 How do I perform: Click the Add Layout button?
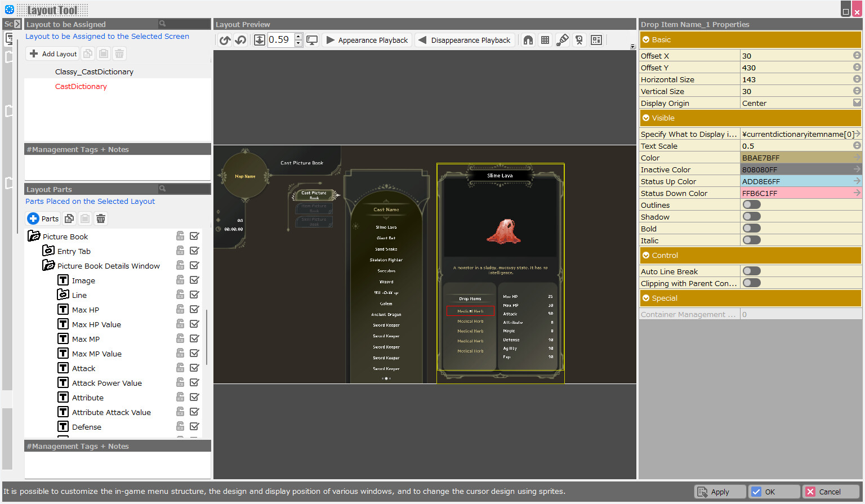click(x=52, y=53)
